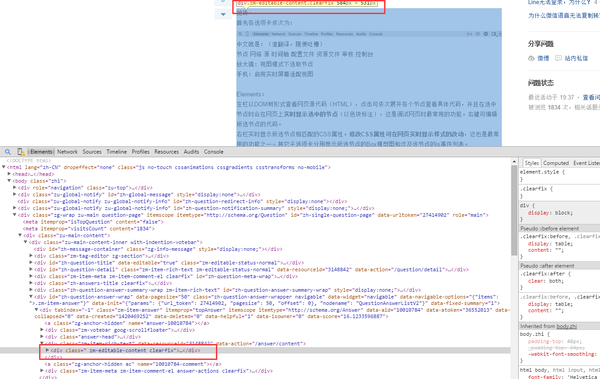Image resolution: width=600 pixels, height=379 pixels.
Task: Expand the zh-question-notification-summary div node
Action: (x=15, y=208)
